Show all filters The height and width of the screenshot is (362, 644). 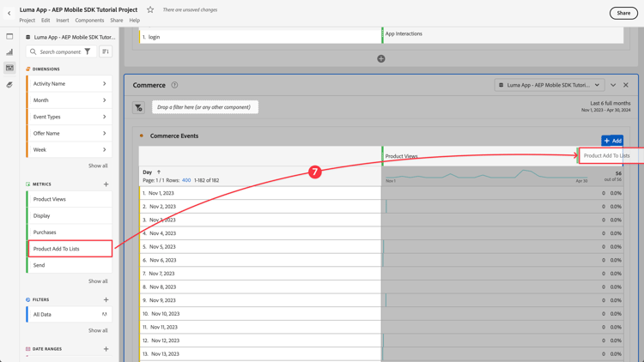coord(98,330)
